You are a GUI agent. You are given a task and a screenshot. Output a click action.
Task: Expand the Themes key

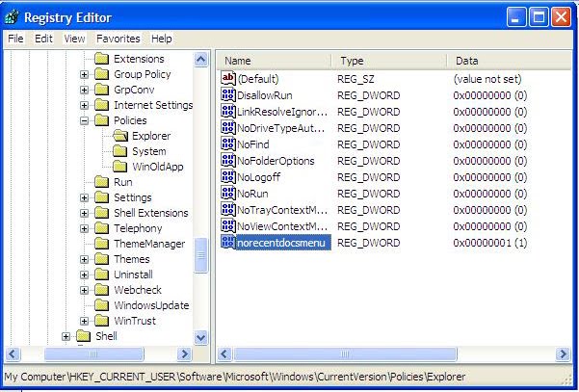(84, 259)
